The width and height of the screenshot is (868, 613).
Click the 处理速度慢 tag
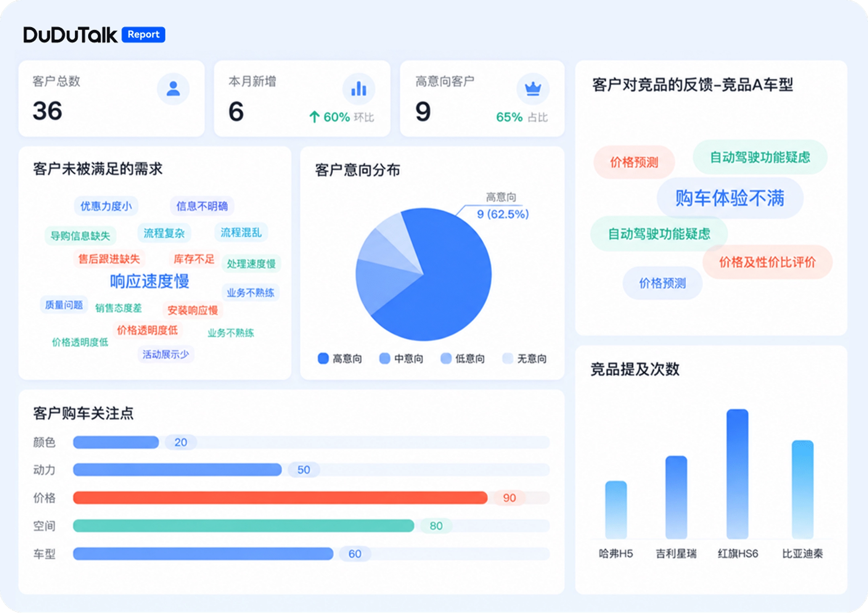(251, 264)
